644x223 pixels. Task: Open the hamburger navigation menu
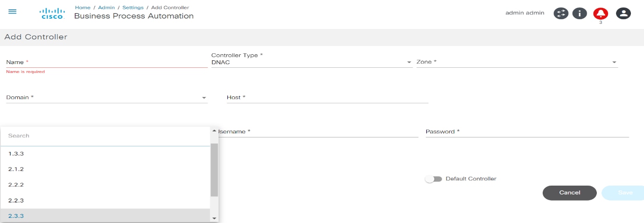13,12
